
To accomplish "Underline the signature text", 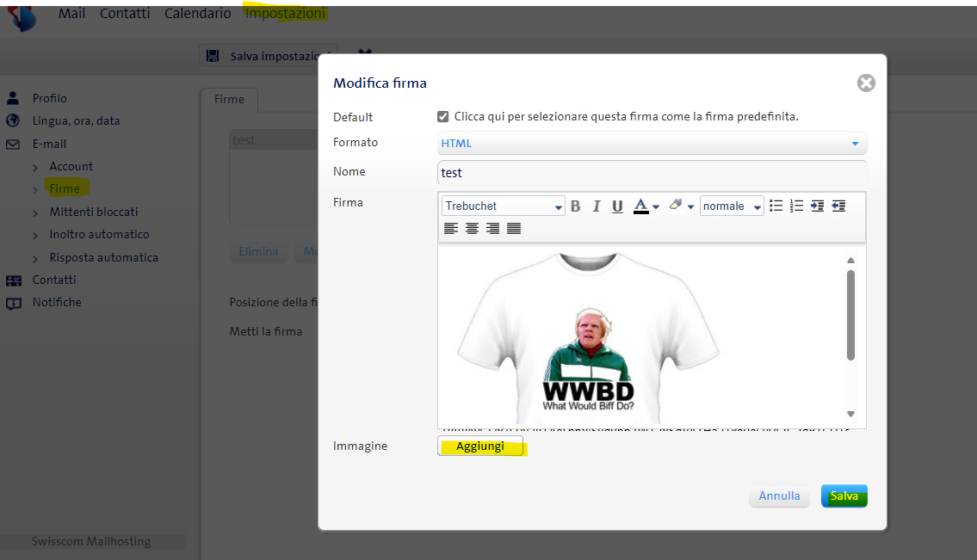I will [617, 206].
